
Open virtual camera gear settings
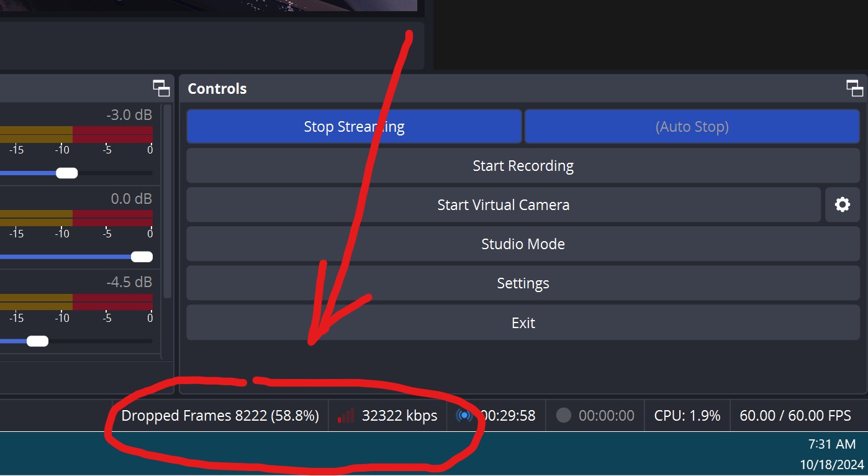tap(842, 204)
